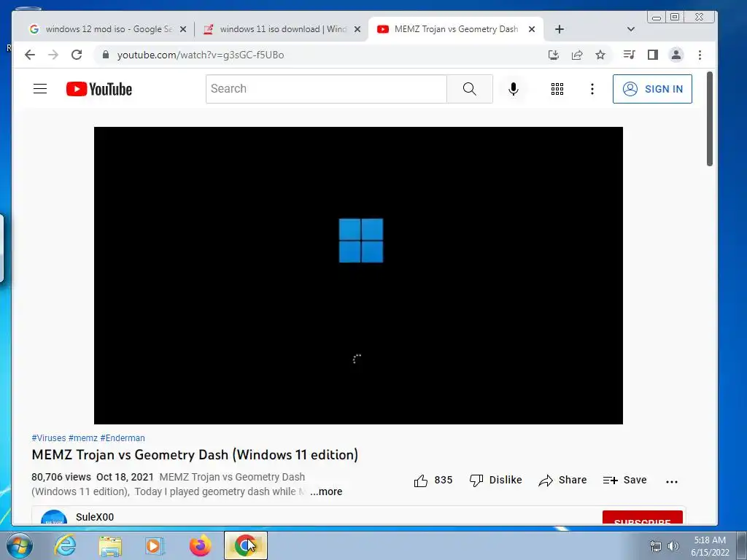The height and width of the screenshot is (560, 747).
Task: Open the #Viruses hashtag link
Action: (49, 438)
